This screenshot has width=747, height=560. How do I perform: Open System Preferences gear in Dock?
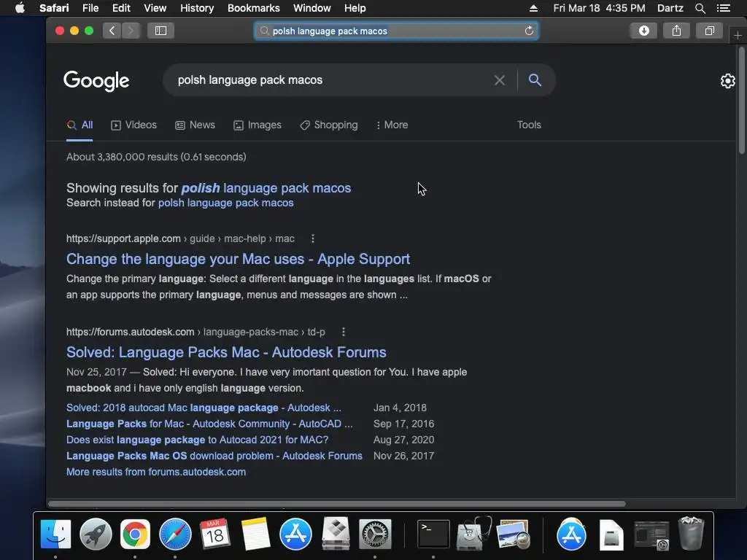pos(375,534)
